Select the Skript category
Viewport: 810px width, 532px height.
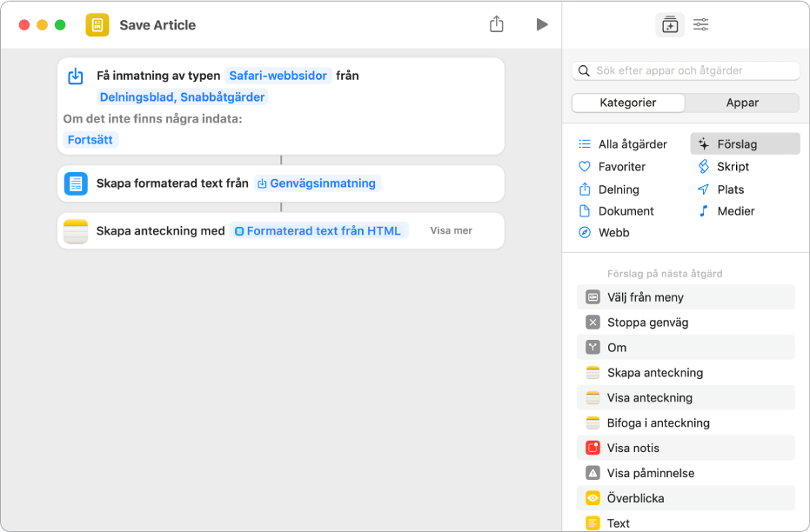click(x=733, y=166)
